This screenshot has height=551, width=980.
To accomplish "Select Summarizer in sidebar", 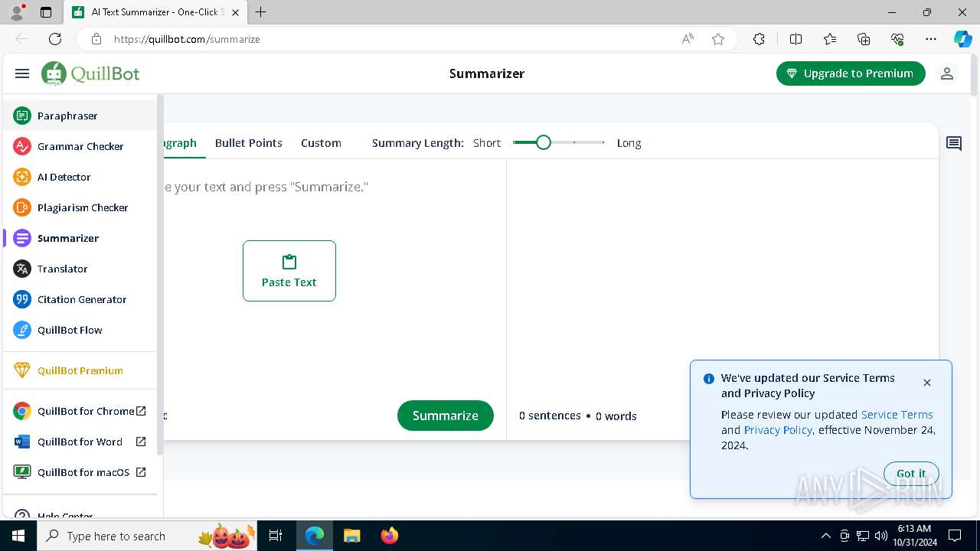I will tap(80, 238).
